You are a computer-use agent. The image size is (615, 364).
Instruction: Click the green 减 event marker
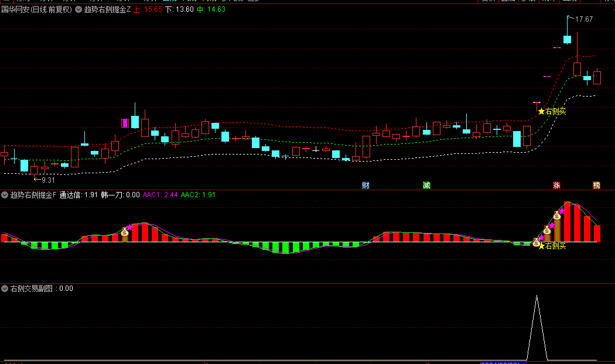pyautogui.click(x=427, y=186)
